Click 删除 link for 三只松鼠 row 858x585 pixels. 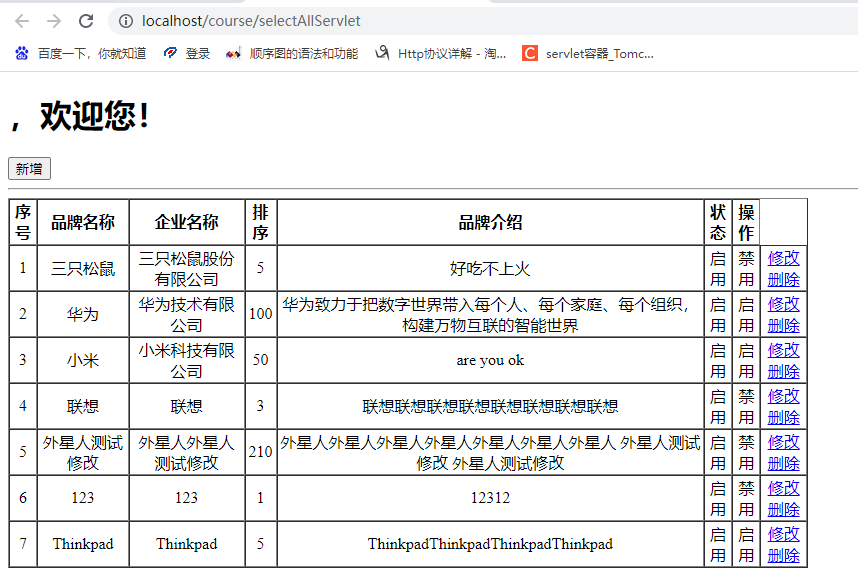pos(783,279)
